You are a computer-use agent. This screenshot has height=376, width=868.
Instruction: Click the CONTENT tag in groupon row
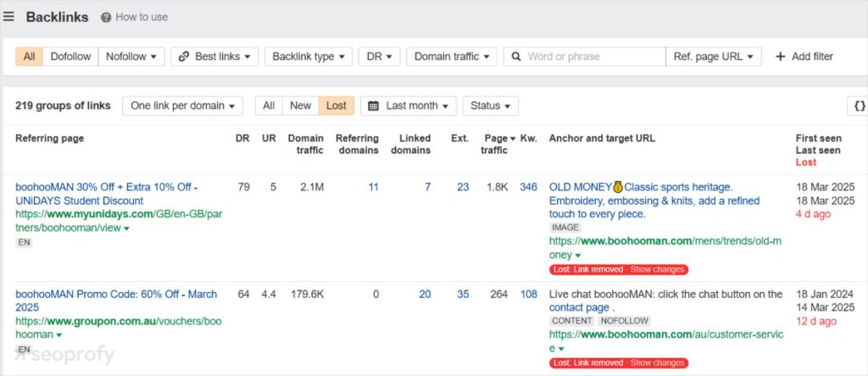pyautogui.click(x=572, y=321)
